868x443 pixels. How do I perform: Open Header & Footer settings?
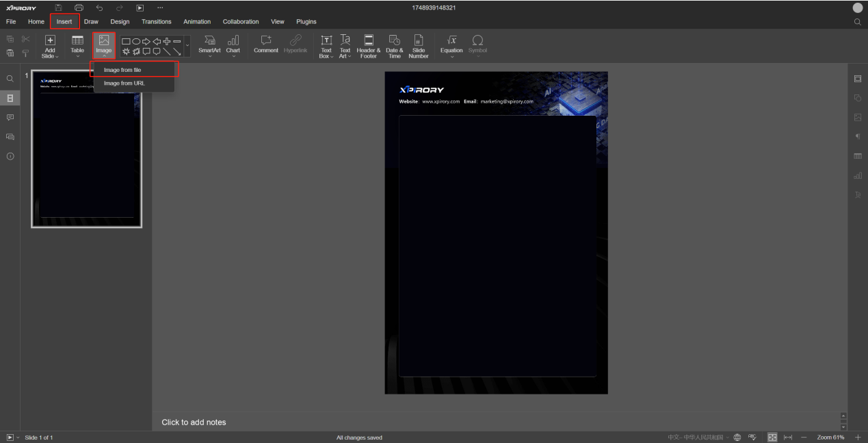point(369,41)
